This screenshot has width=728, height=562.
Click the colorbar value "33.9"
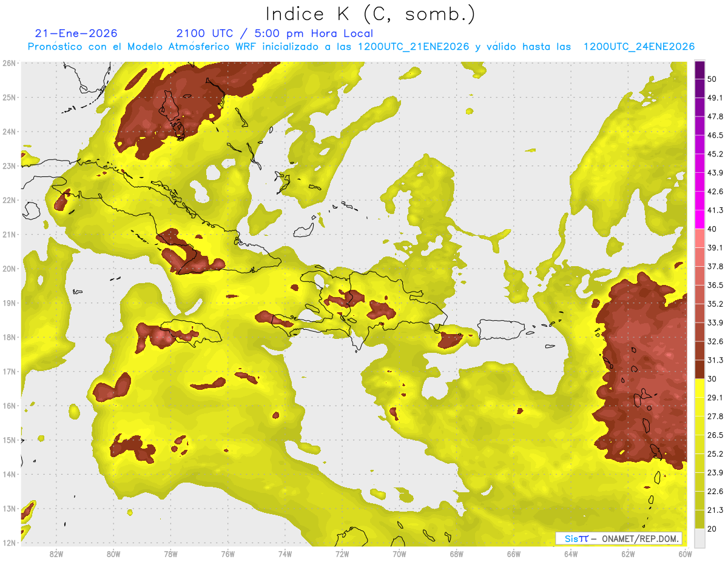(715, 323)
